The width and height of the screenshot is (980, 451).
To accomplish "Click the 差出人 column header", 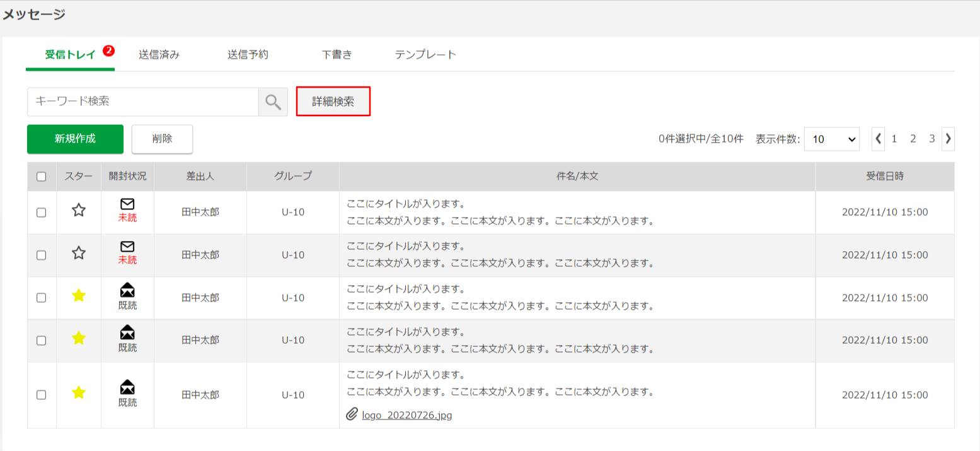I will point(200,177).
